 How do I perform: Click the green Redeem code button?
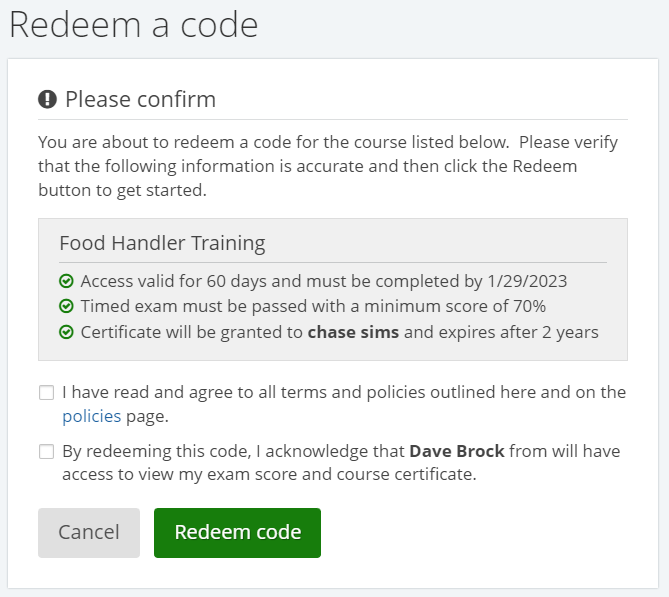coord(237,533)
